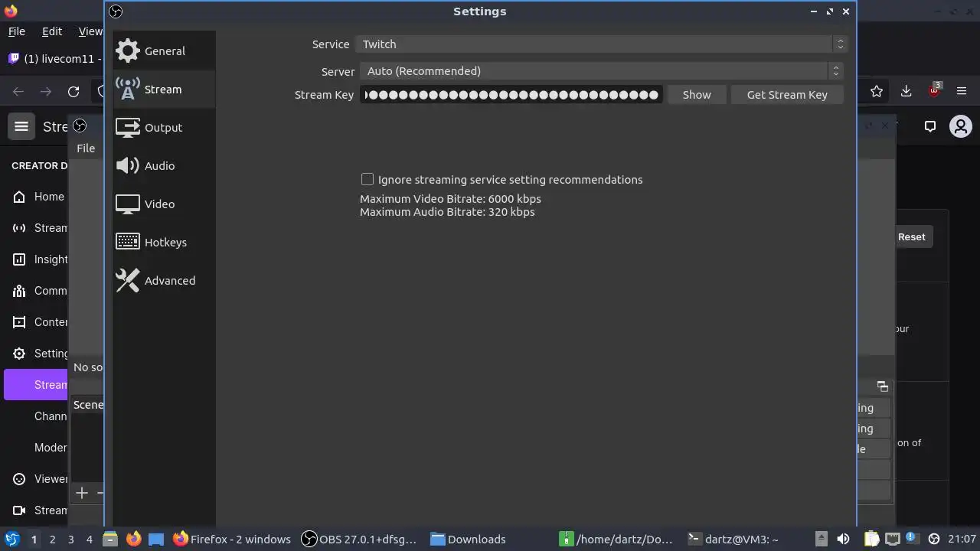Launch the Firefox quick-launch icon in the taskbar

(133, 539)
